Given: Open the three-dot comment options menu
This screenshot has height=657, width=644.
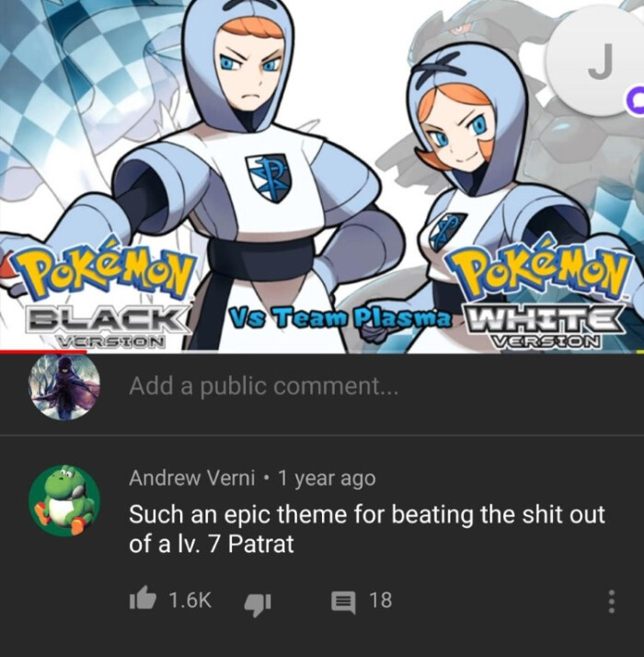Looking at the screenshot, I should click(612, 601).
